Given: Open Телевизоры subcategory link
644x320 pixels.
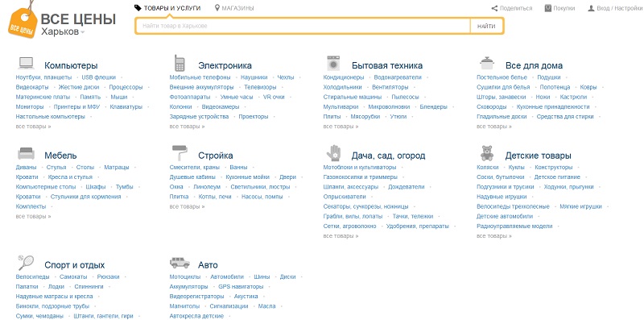Looking at the screenshot, I should coord(260,87).
